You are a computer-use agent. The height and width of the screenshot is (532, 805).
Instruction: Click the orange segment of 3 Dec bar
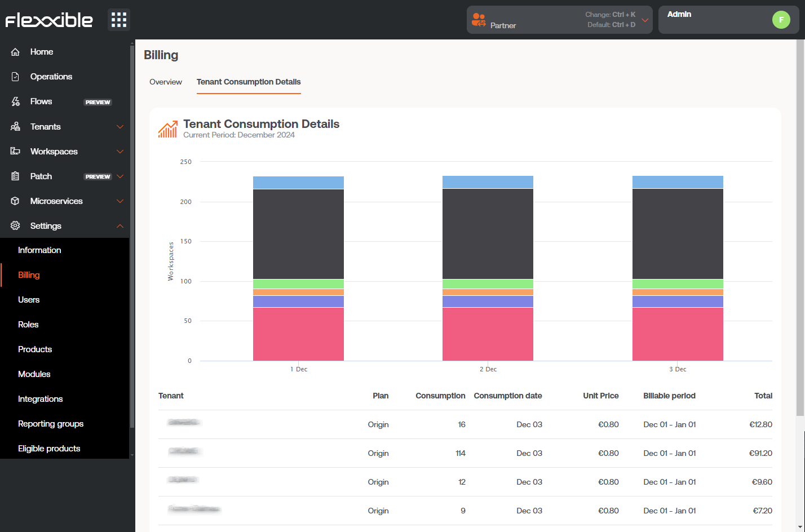tap(678, 292)
